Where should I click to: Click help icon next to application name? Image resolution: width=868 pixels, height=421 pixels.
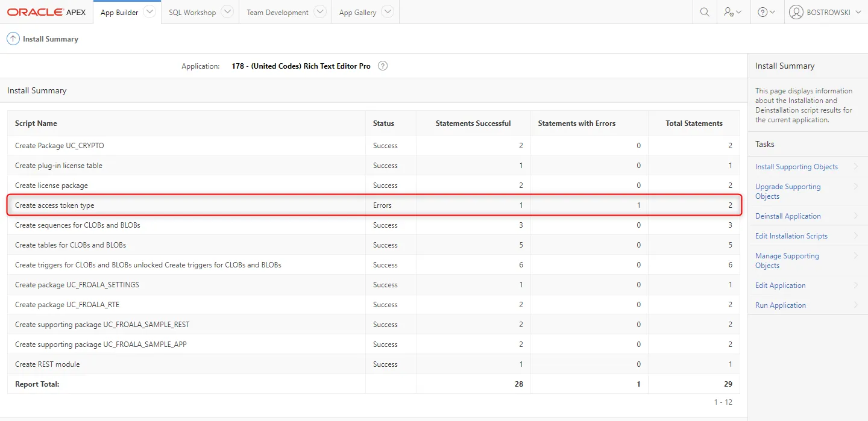click(x=383, y=66)
